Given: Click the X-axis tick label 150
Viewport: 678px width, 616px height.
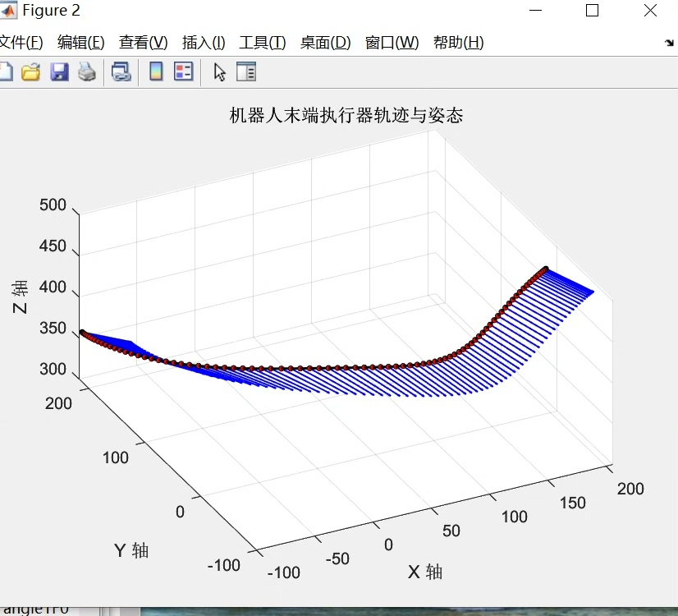Looking at the screenshot, I should point(572,503).
